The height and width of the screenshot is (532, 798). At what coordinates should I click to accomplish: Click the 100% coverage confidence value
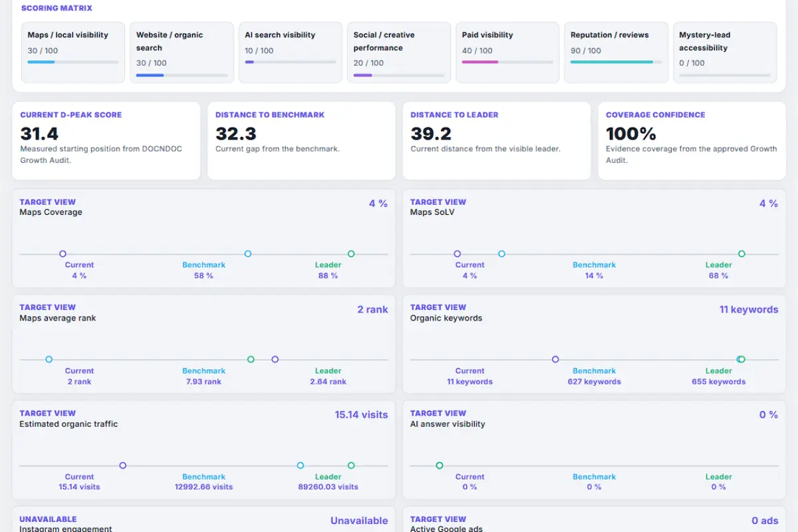[x=631, y=134]
